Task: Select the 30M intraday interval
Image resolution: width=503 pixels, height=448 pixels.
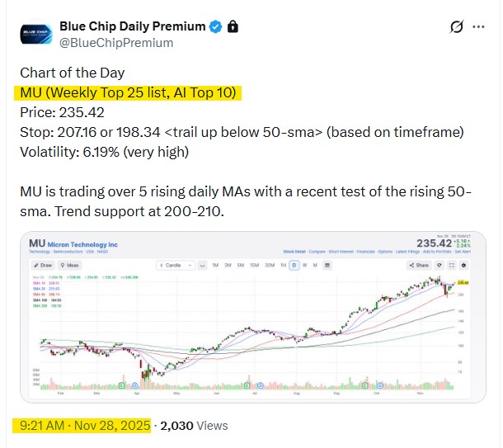Action: [268, 266]
